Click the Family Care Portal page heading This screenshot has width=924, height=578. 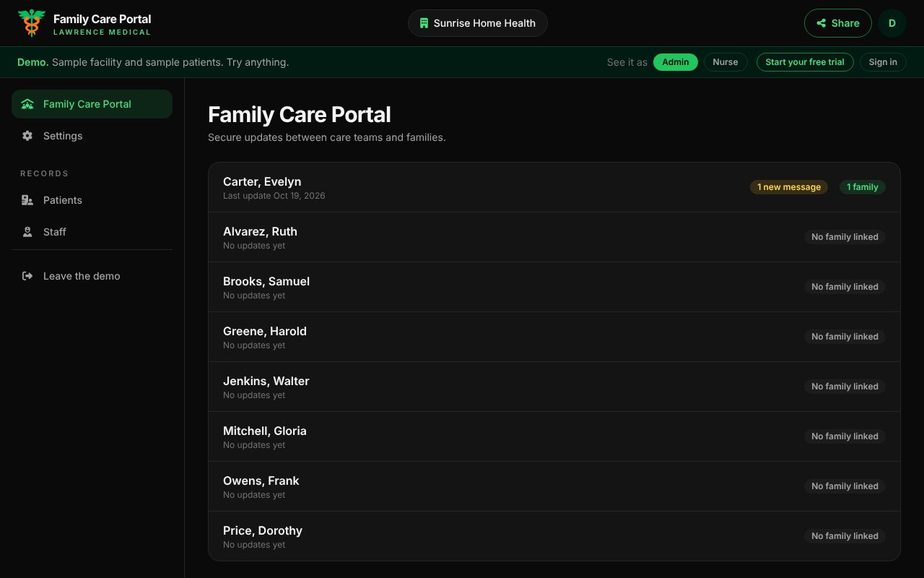(300, 115)
